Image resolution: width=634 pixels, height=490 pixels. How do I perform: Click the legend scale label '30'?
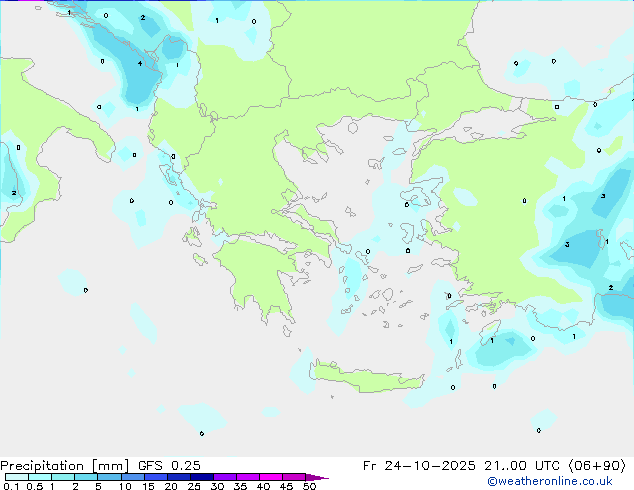(217, 486)
